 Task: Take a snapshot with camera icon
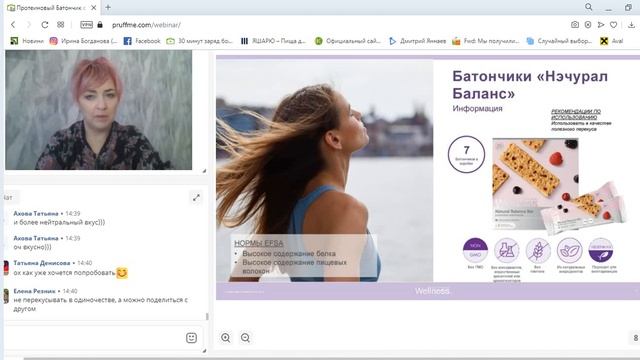tap(575, 25)
